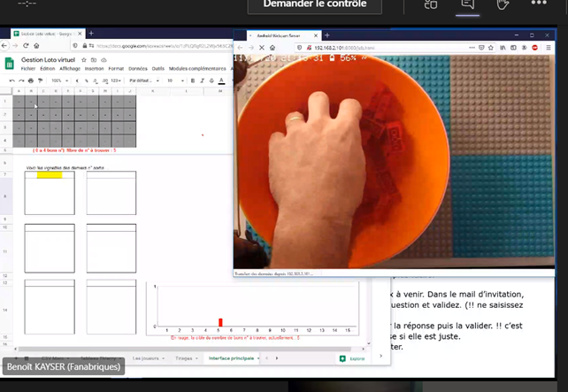Open the Format menu

(x=116, y=68)
